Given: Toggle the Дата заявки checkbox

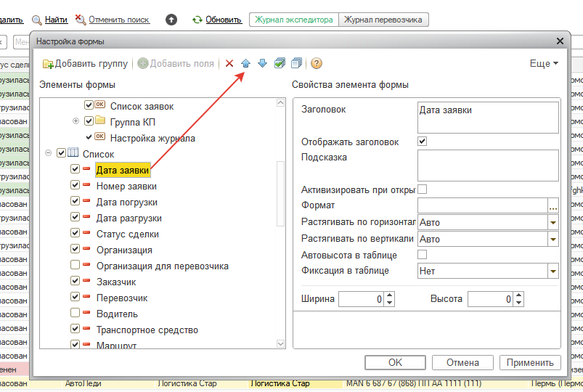Looking at the screenshot, I should coord(75,169).
